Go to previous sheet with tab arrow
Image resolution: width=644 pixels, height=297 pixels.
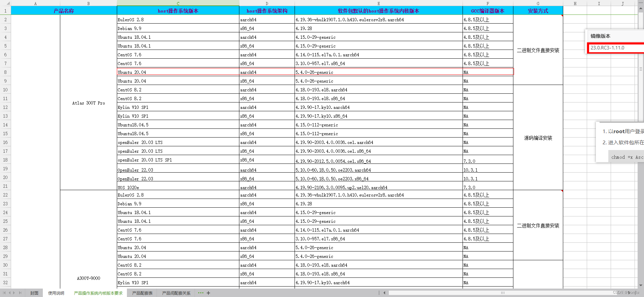click(x=9, y=293)
